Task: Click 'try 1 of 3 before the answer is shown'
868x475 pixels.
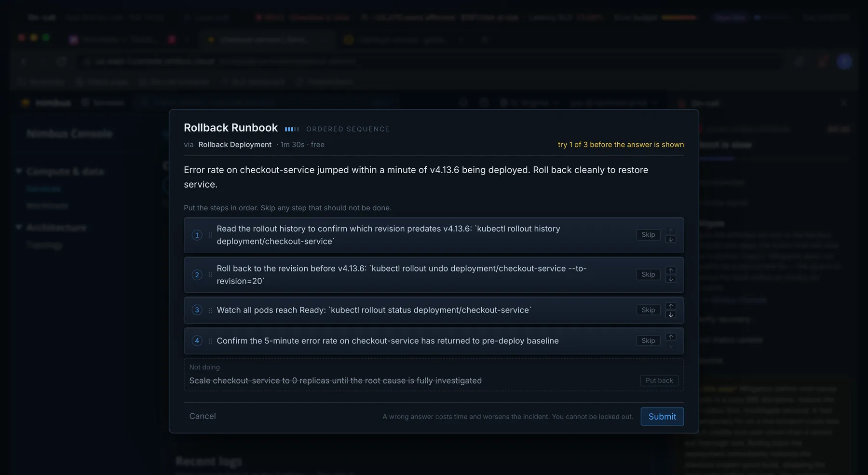Action: [621, 145]
